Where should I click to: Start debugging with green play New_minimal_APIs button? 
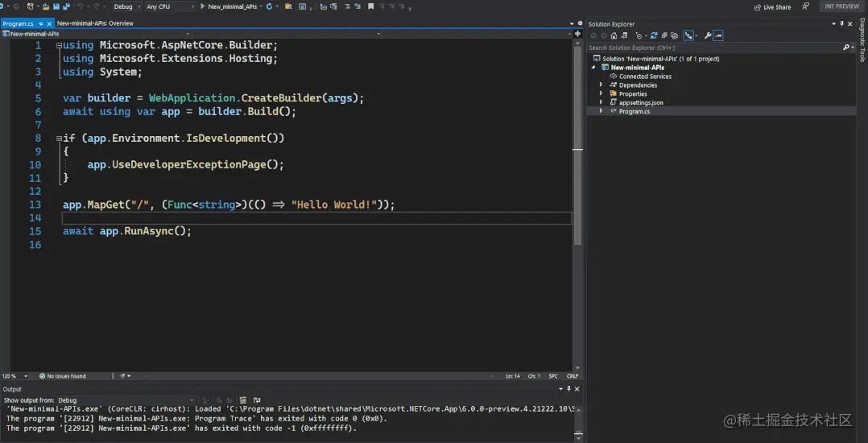pos(228,6)
